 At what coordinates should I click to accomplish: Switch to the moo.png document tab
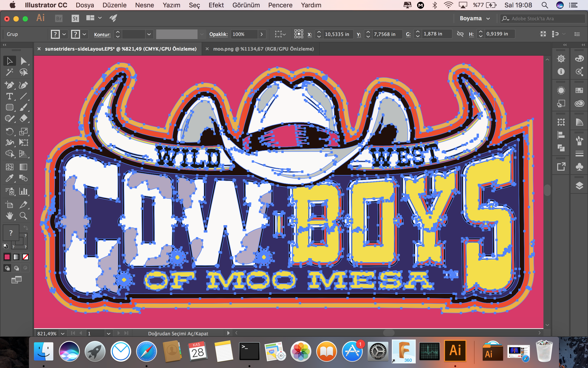point(264,49)
